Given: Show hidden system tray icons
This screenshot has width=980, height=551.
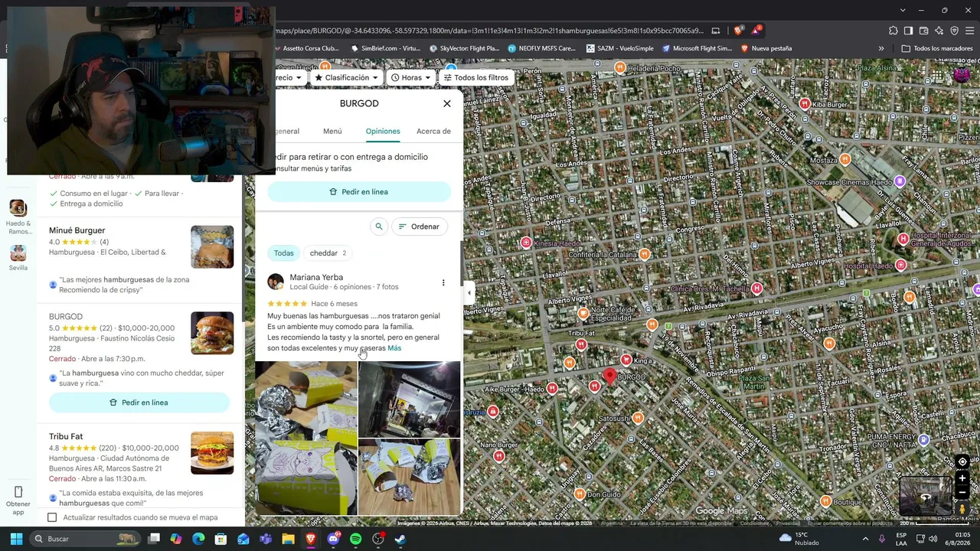Looking at the screenshot, I should (x=865, y=539).
